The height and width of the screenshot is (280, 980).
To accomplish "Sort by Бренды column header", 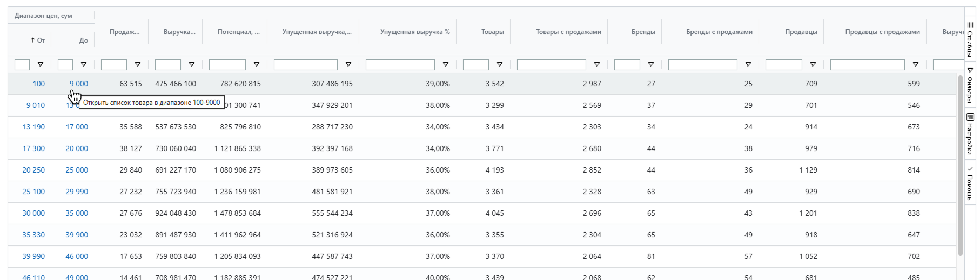I will coord(643,32).
